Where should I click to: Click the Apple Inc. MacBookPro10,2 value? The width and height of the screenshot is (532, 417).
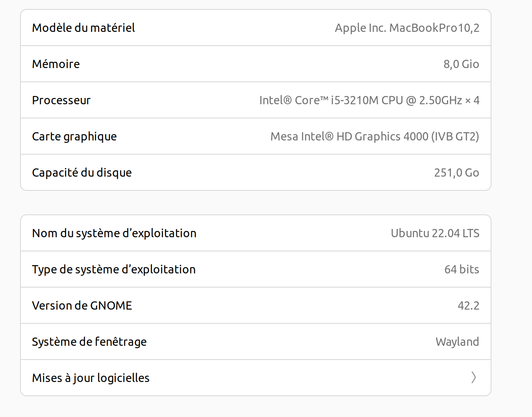pyautogui.click(x=407, y=28)
